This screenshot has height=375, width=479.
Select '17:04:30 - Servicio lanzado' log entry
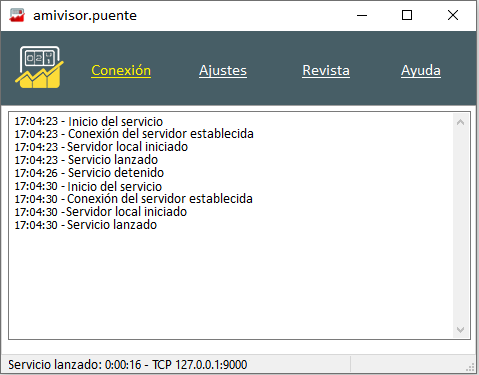[x=86, y=225]
